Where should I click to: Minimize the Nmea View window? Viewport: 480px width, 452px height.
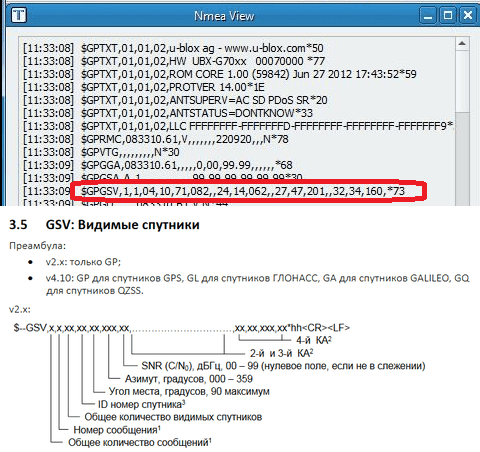pyautogui.click(x=428, y=15)
